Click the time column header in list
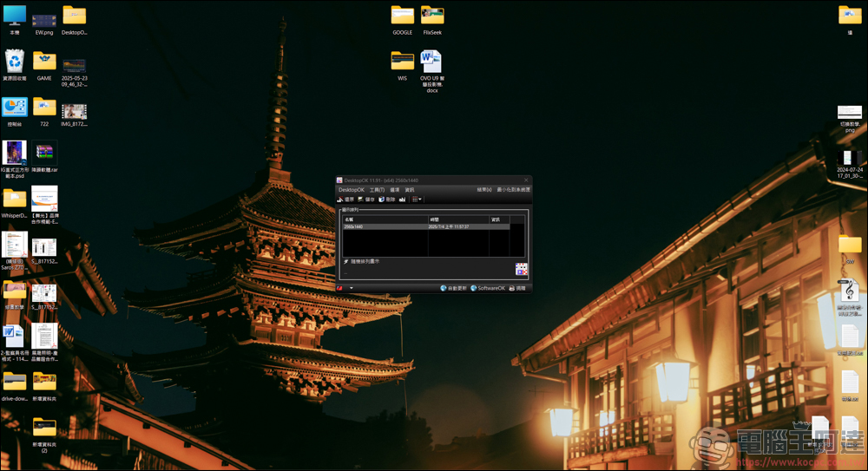868x471 pixels. (x=459, y=219)
